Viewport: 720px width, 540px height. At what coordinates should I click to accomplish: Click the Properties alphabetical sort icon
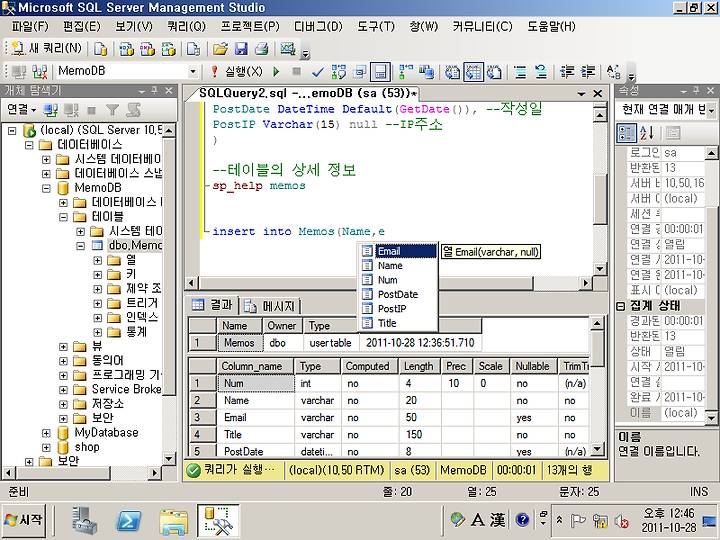pos(647,133)
